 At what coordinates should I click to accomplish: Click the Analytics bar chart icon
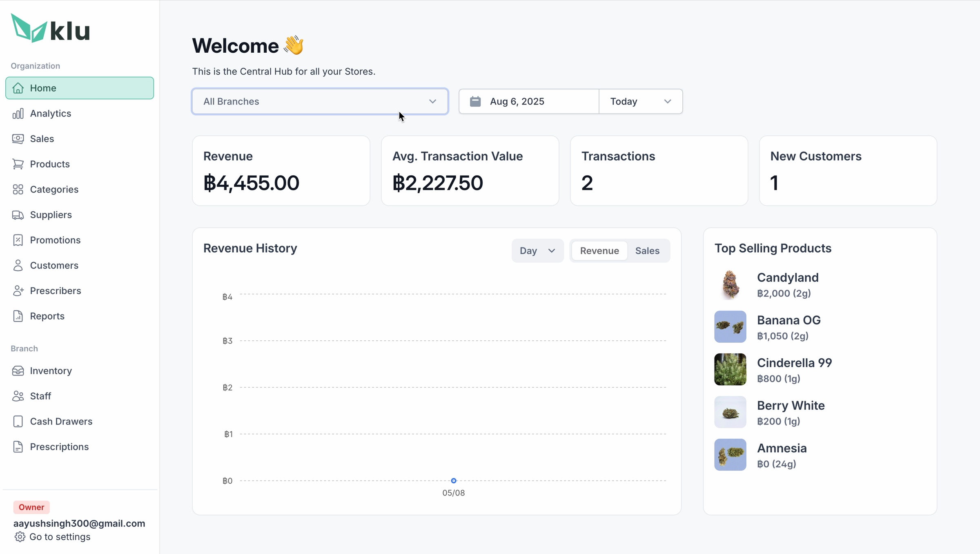18,113
